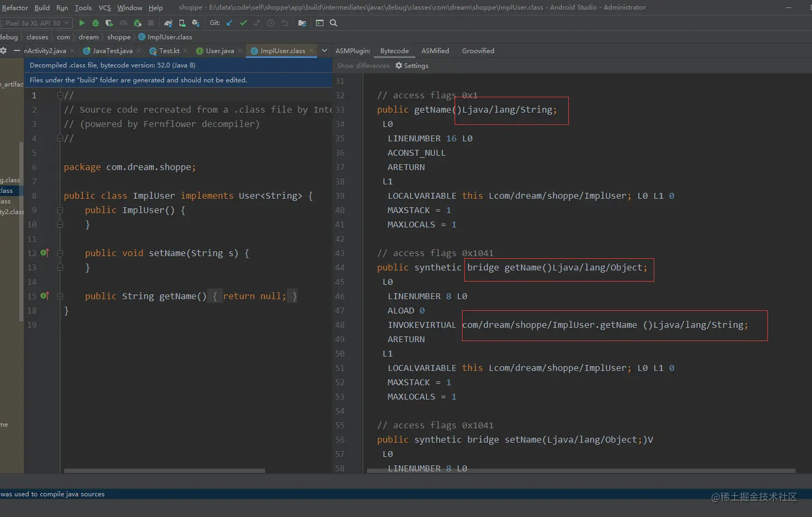Open the Window menu
The width and height of the screenshot is (812, 517).
pos(130,8)
